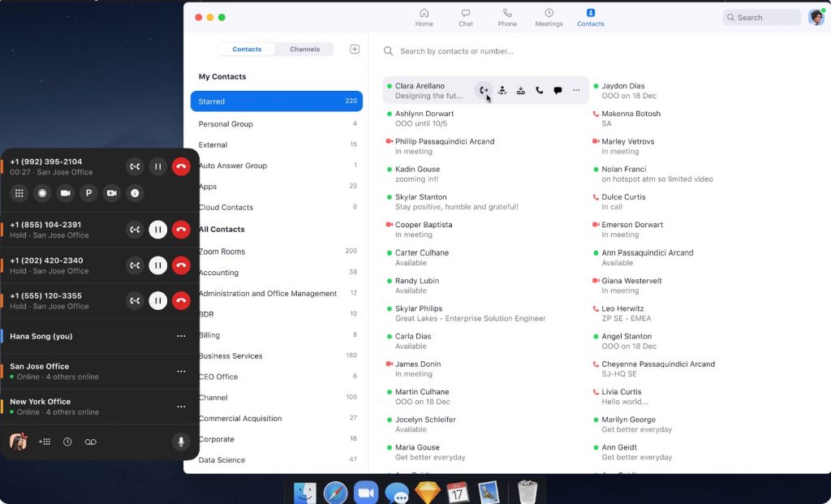The image size is (831, 504).
Task: End the +1 (992) 395-2104 call
Action: coord(181,166)
